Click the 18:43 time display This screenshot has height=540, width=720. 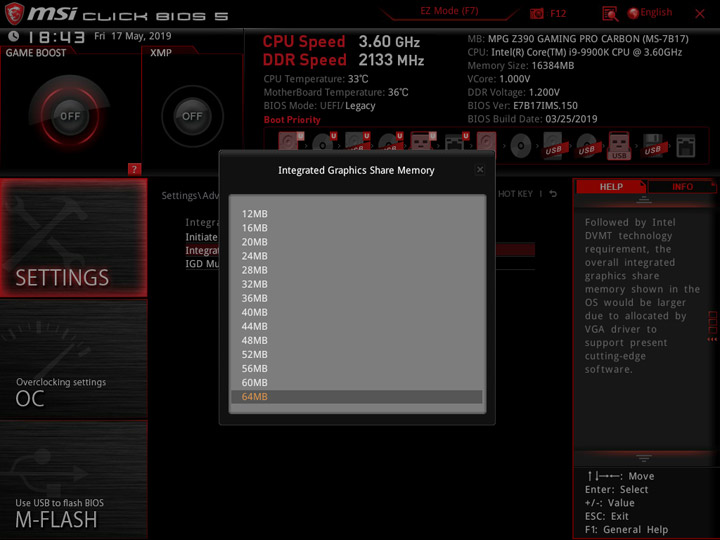click(56, 37)
